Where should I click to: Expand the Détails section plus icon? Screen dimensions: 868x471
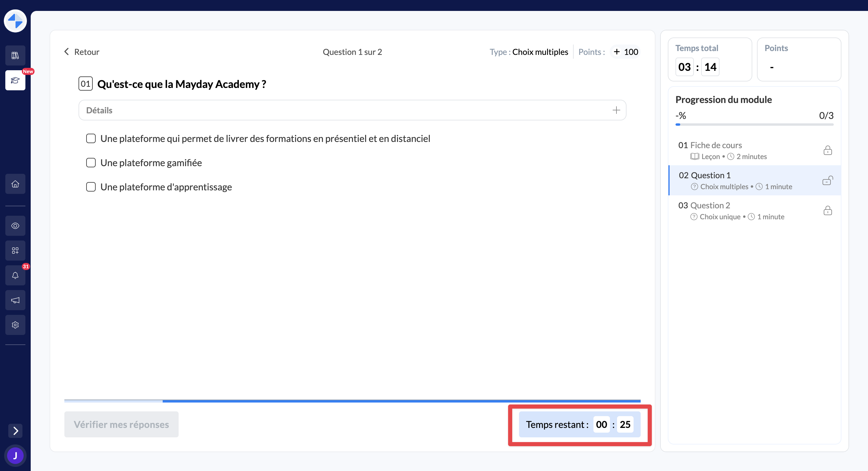click(x=616, y=110)
